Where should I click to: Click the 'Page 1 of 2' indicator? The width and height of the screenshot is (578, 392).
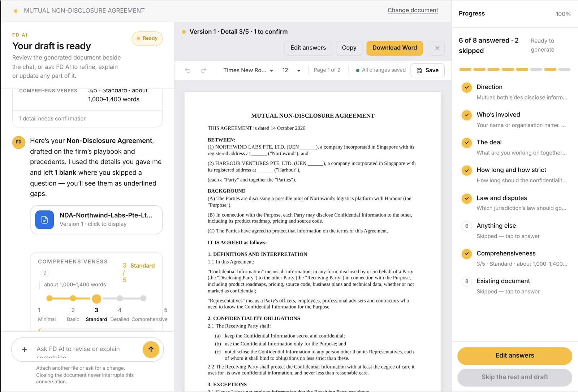pyautogui.click(x=327, y=70)
